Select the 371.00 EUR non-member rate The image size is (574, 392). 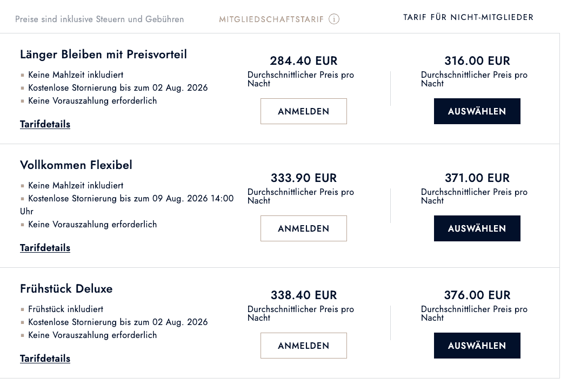click(477, 228)
